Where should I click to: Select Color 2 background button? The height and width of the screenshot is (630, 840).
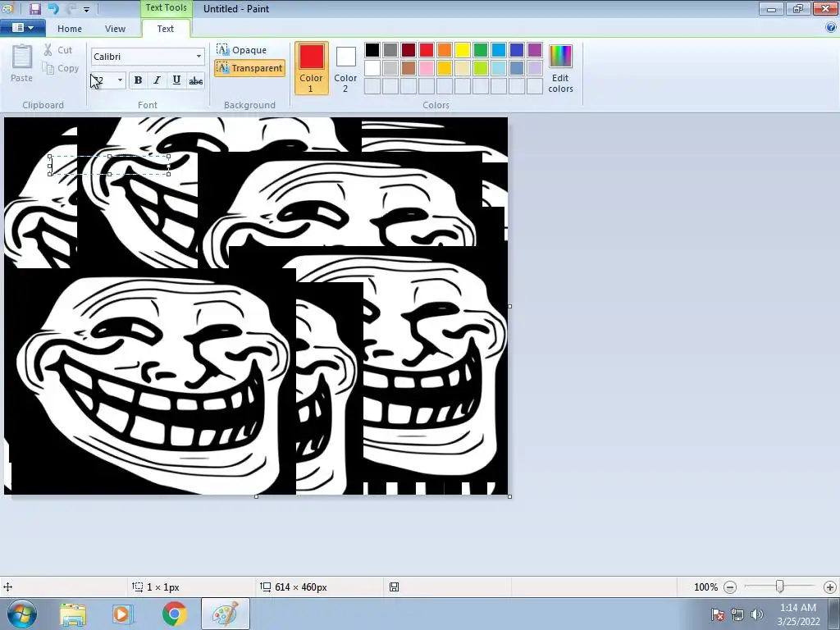click(x=345, y=68)
